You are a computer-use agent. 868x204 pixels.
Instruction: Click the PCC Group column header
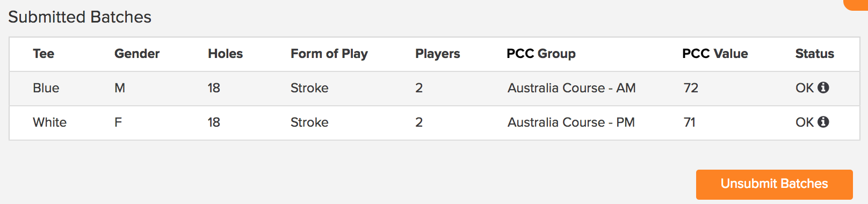541,54
